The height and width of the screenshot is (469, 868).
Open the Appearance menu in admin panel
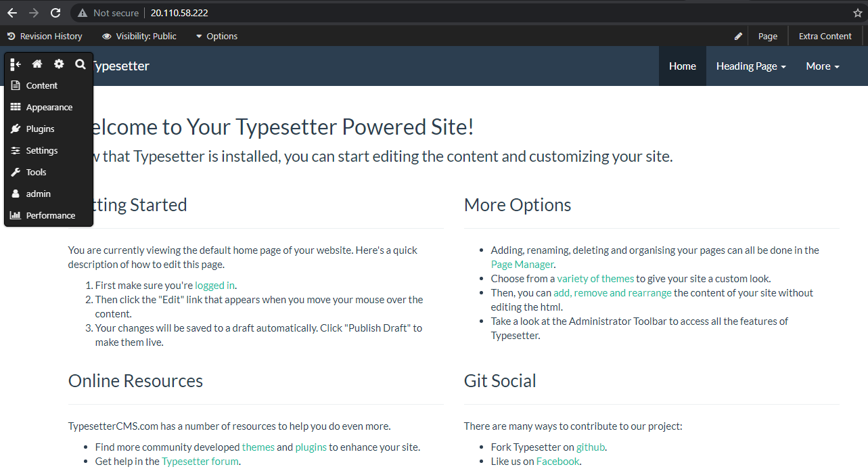49,108
